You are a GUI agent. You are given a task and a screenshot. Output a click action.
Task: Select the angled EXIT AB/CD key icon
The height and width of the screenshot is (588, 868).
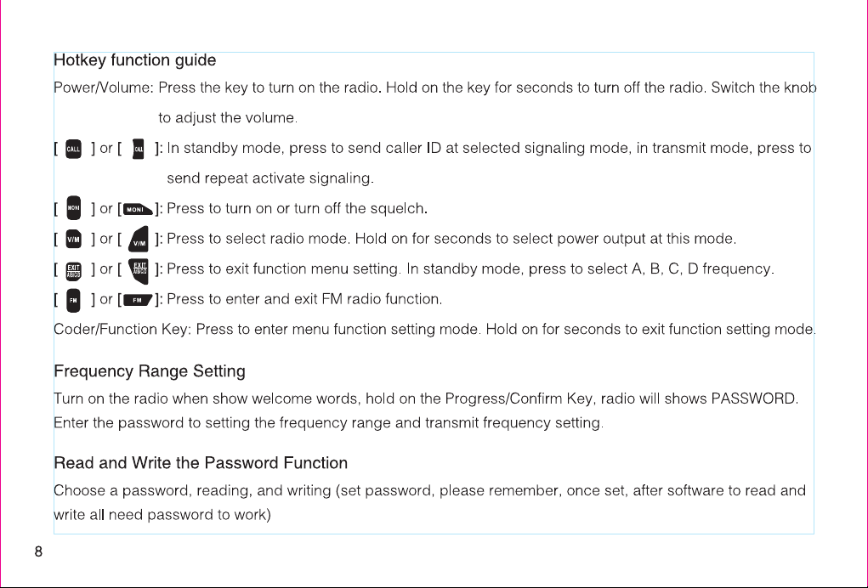[139, 270]
